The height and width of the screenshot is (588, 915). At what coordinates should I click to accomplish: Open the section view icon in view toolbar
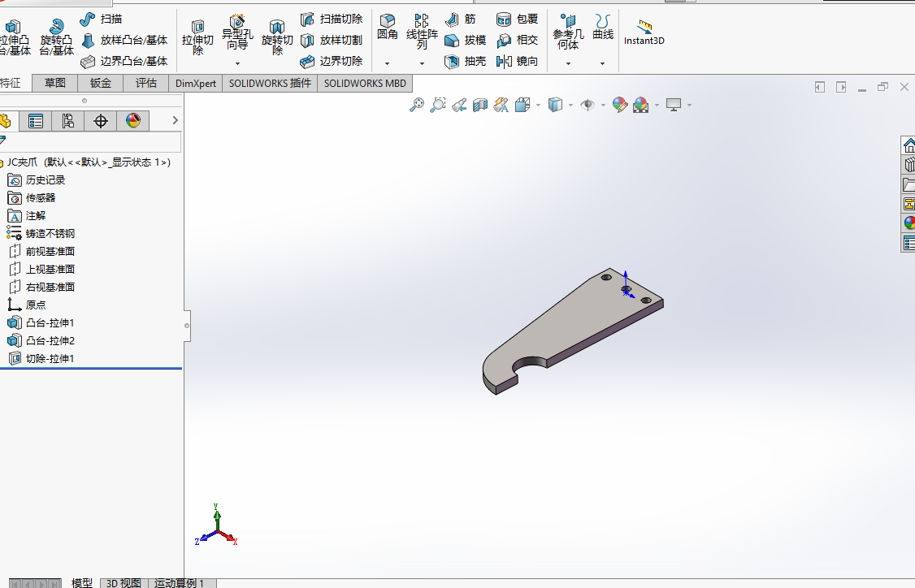[479, 105]
